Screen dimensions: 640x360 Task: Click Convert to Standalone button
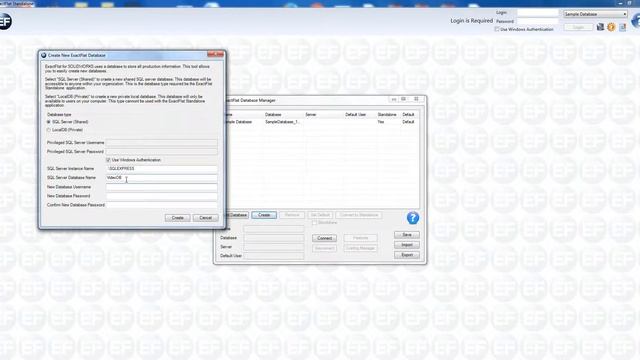[359, 215]
